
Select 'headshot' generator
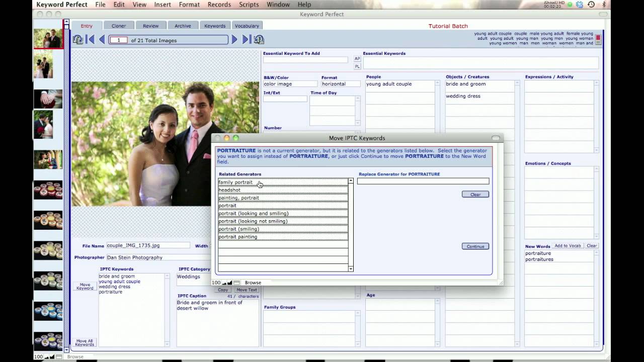[x=283, y=190]
